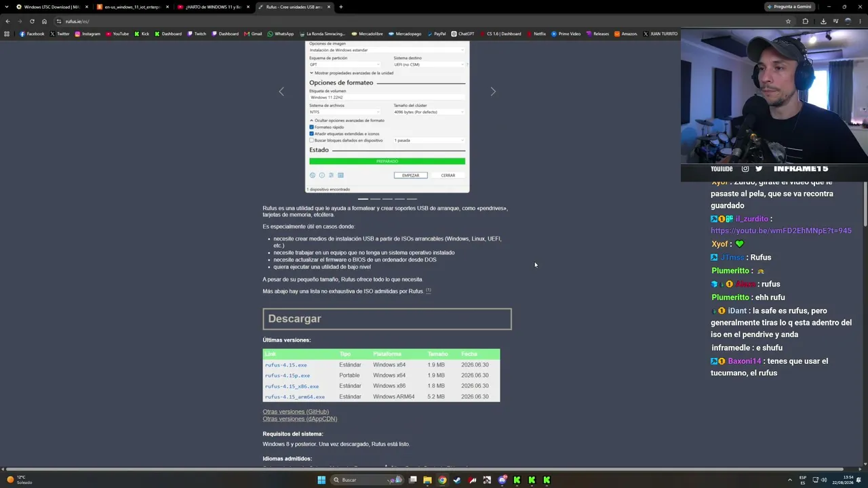Open the Chrome apps grid
868x488 pixels.
[7, 34]
